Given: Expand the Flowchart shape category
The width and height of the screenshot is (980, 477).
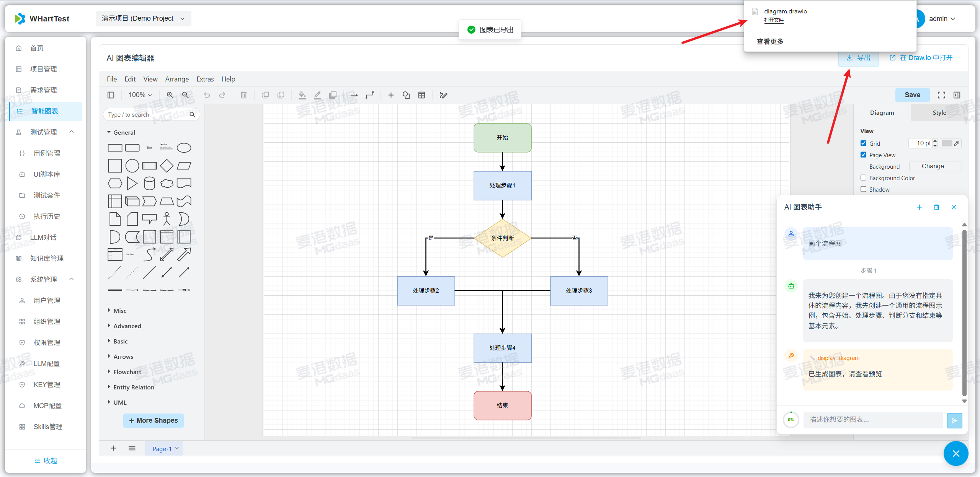Looking at the screenshot, I should (x=127, y=372).
